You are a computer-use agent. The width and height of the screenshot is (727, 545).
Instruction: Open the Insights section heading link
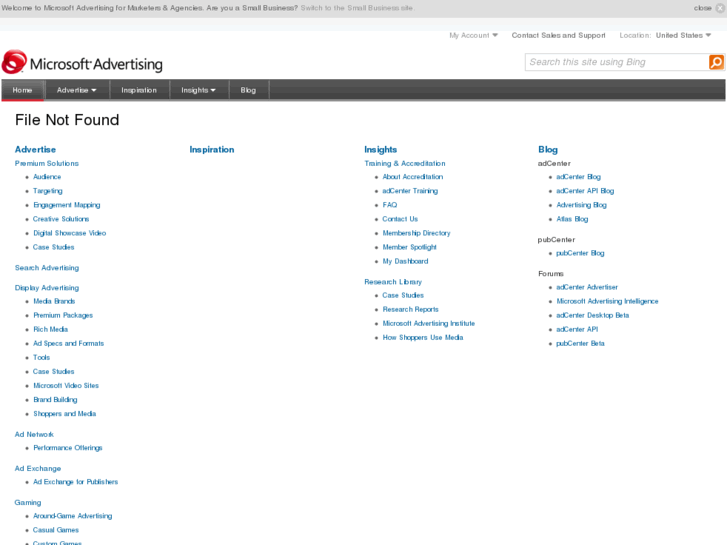coord(381,149)
